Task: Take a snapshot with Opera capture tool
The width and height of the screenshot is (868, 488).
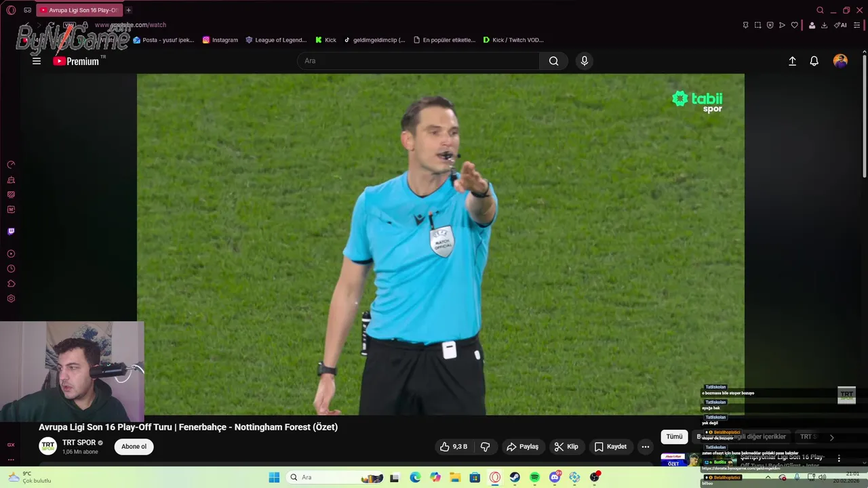Action: click(757, 25)
